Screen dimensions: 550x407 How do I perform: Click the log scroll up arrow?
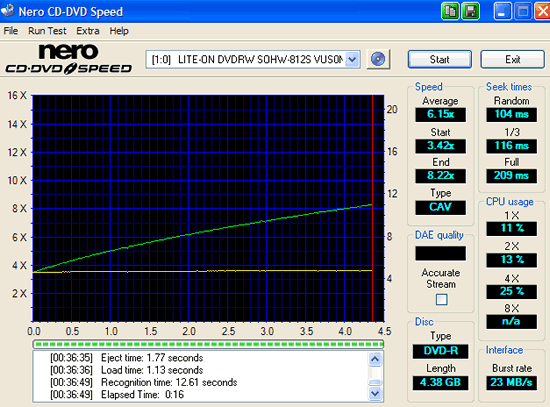coord(375,359)
